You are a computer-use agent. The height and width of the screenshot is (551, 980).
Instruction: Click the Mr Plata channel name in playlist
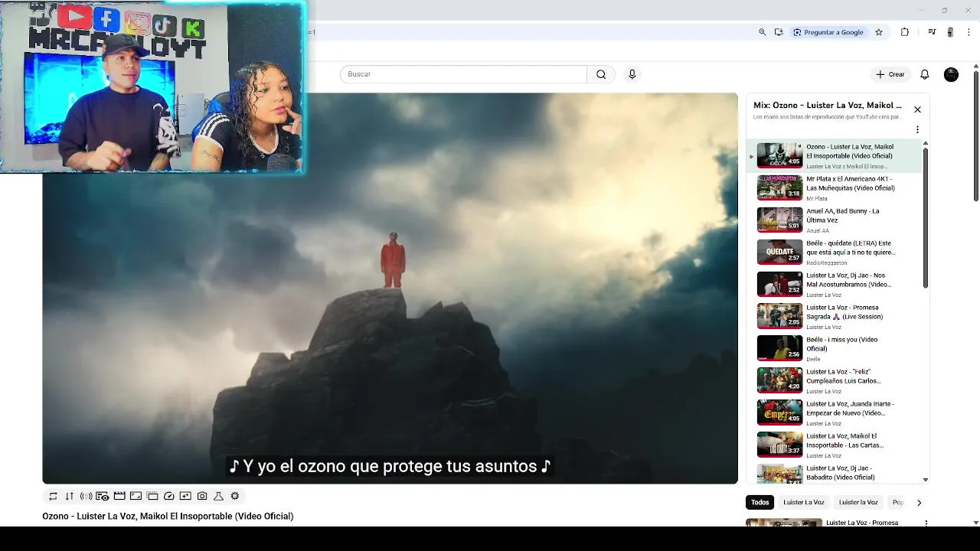816,198
